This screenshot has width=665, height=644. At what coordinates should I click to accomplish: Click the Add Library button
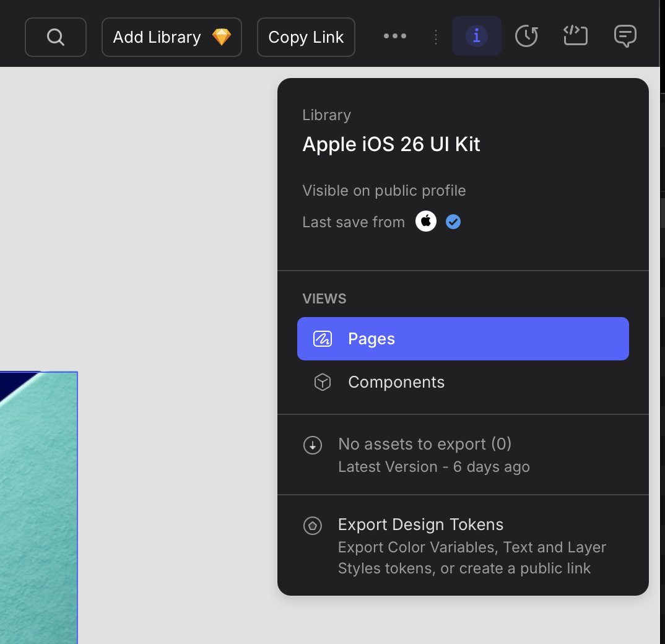click(172, 37)
